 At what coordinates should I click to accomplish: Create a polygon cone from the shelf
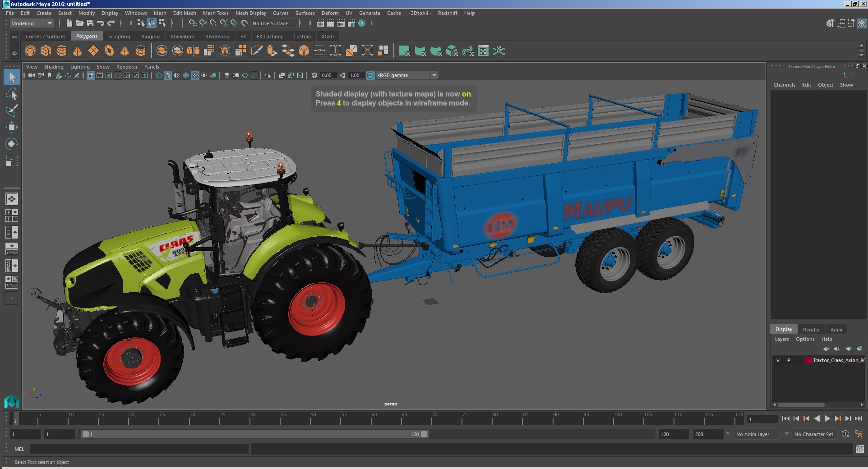(x=78, y=51)
